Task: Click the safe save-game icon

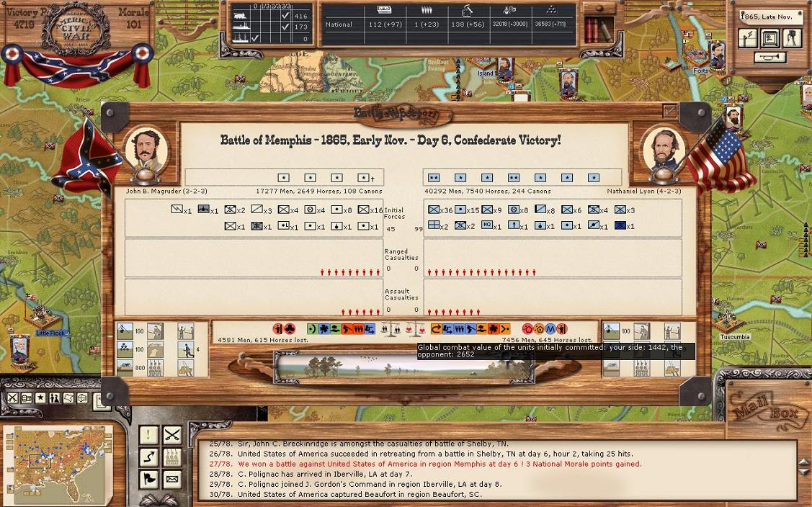Action: pyautogui.click(x=771, y=38)
